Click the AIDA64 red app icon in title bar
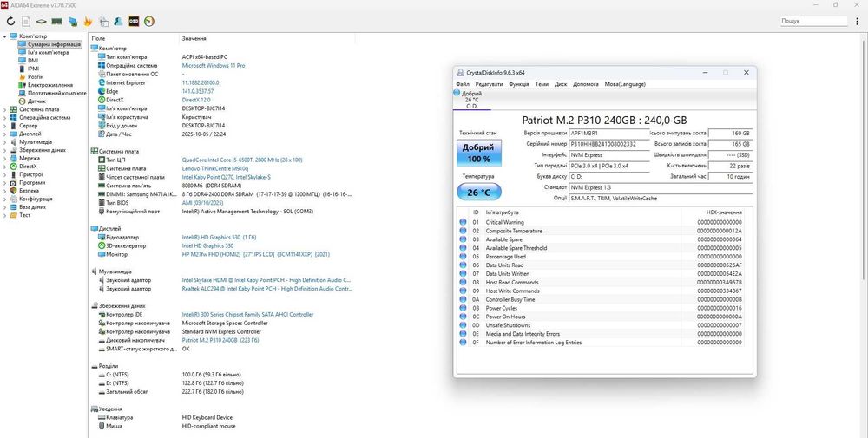 click(3, 4)
